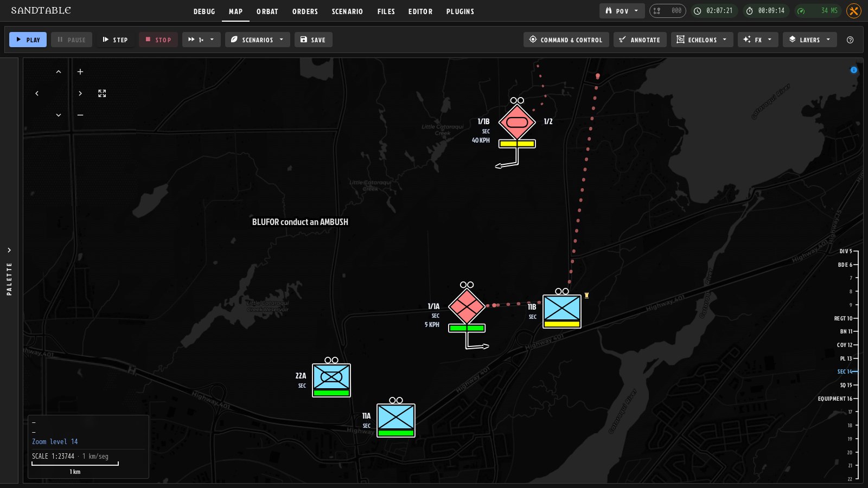Image resolution: width=868 pixels, height=488 pixels.
Task: Pan the map right with the arrow
Action: tap(80, 94)
